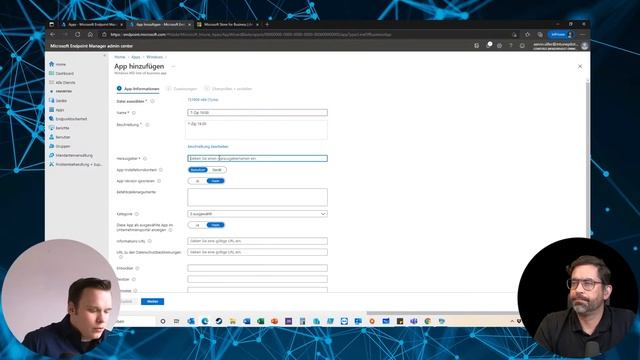Image resolution: width=640 pixels, height=360 pixels.
Task: Select the Überprüfen + erstellen step tab
Action: [228, 89]
